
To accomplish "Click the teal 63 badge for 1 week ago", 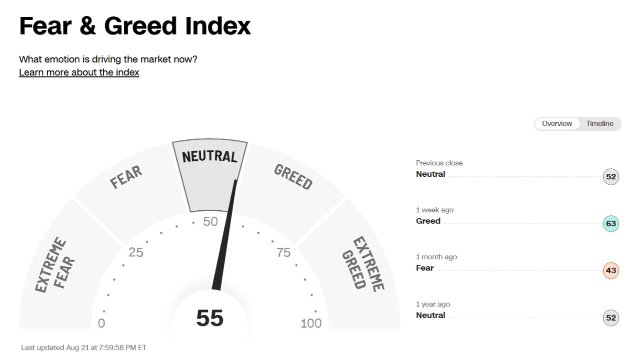I will point(611,224).
